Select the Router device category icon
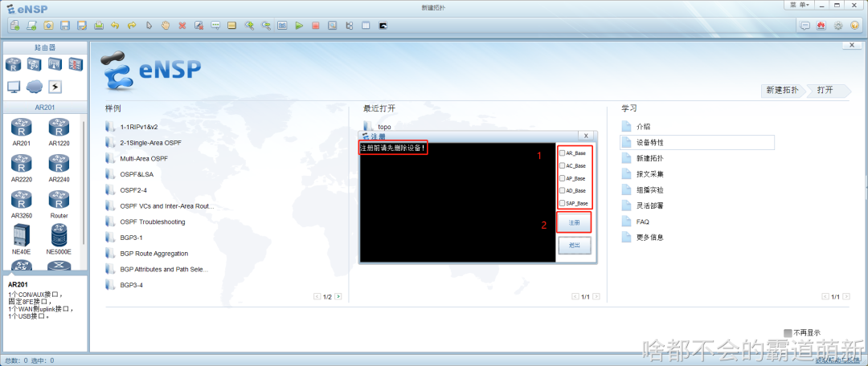 13,65
